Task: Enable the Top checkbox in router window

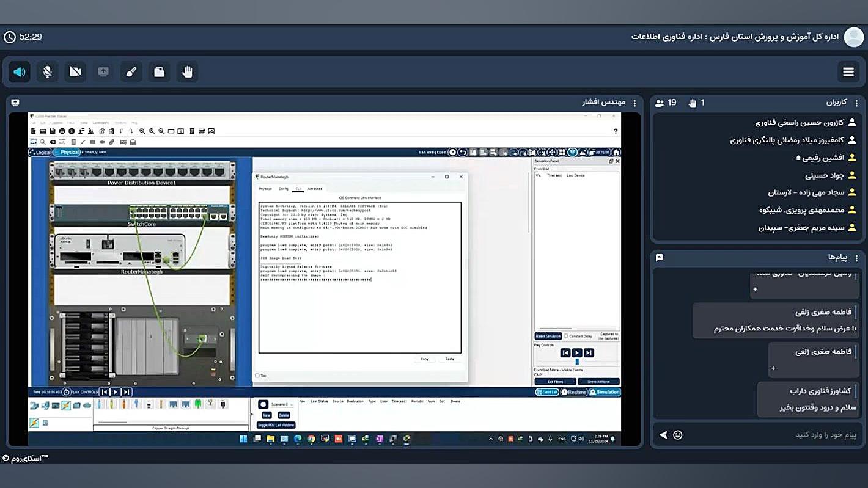Action: (x=257, y=376)
